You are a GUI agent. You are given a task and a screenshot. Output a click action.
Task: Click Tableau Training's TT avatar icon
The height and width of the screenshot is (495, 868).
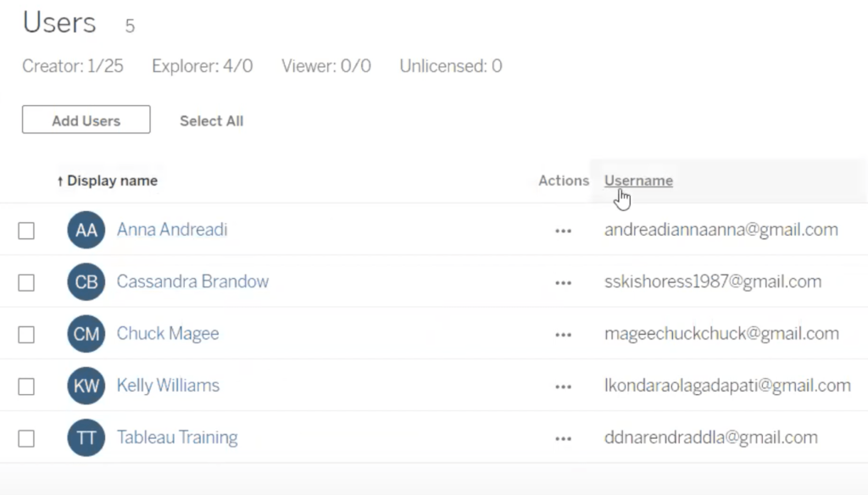click(86, 438)
